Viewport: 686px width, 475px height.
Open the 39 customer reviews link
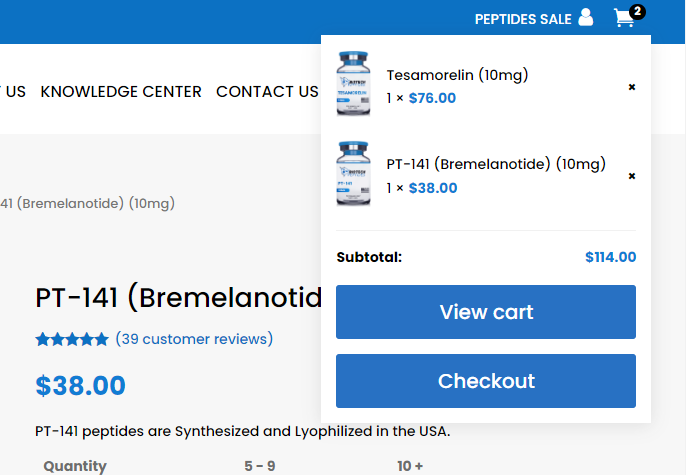click(194, 339)
